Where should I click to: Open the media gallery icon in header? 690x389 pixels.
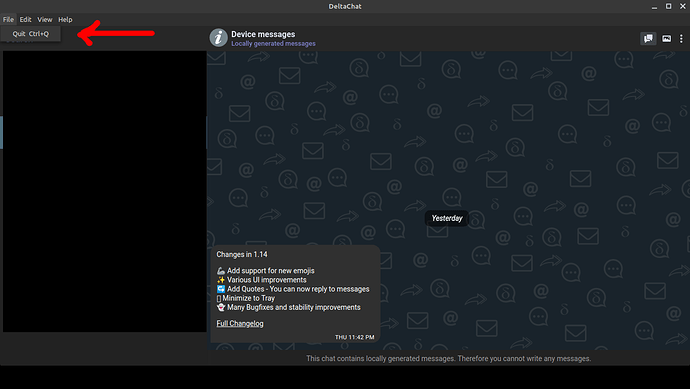[x=667, y=39]
